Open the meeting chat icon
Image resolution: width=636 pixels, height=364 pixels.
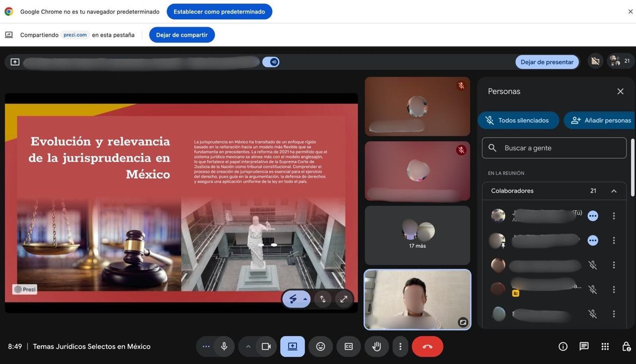point(584,347)
